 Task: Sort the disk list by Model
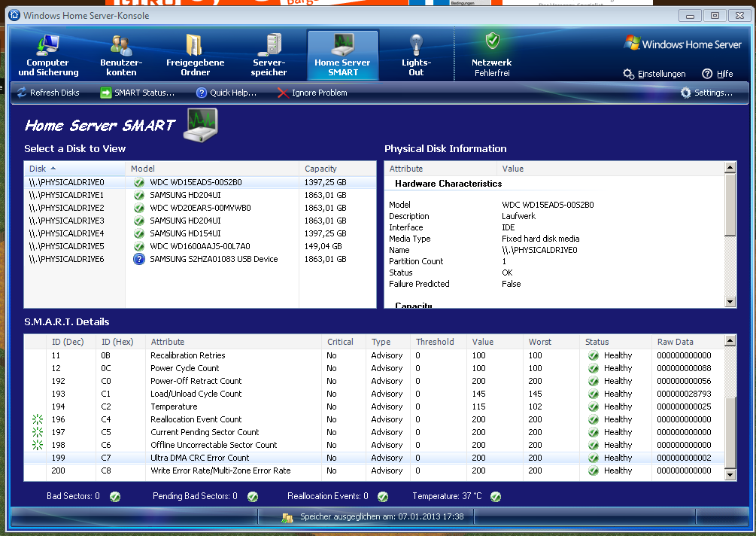pyautogui.click(x=212, y=169)
